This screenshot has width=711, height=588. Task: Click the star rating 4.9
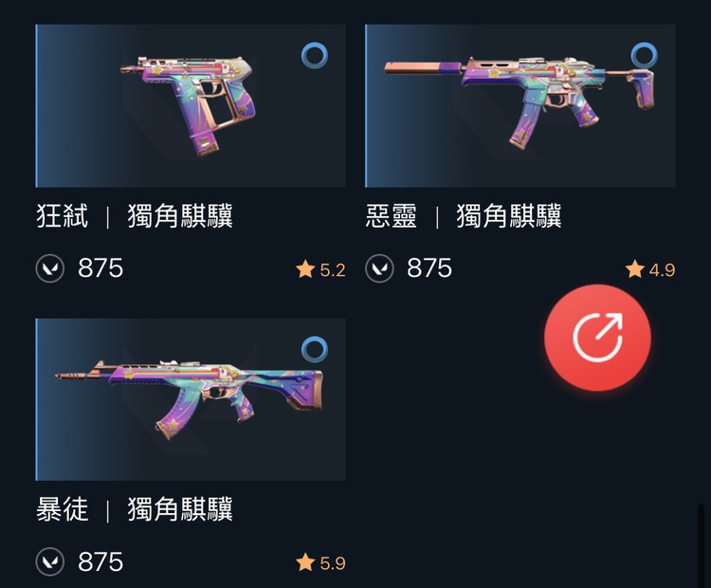click(x=649, y=269)
